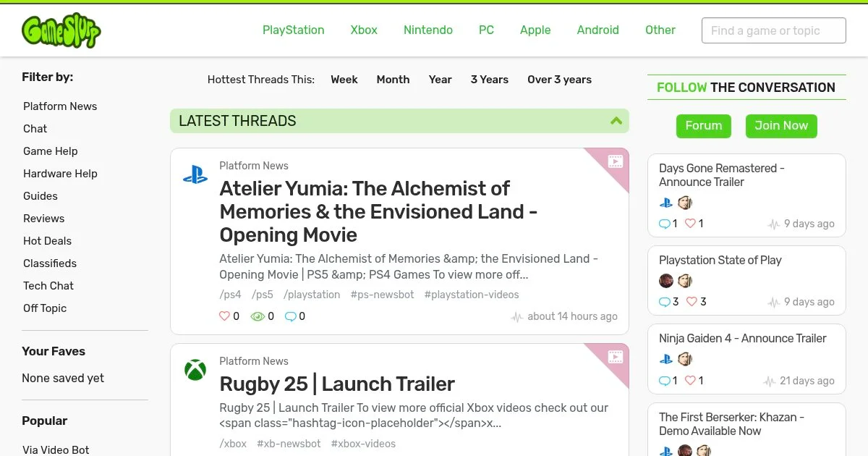Screen dimensions: 868x456
Task: Click the Xbox icon beside Rugby 25 thread
Action: [195, 370]
